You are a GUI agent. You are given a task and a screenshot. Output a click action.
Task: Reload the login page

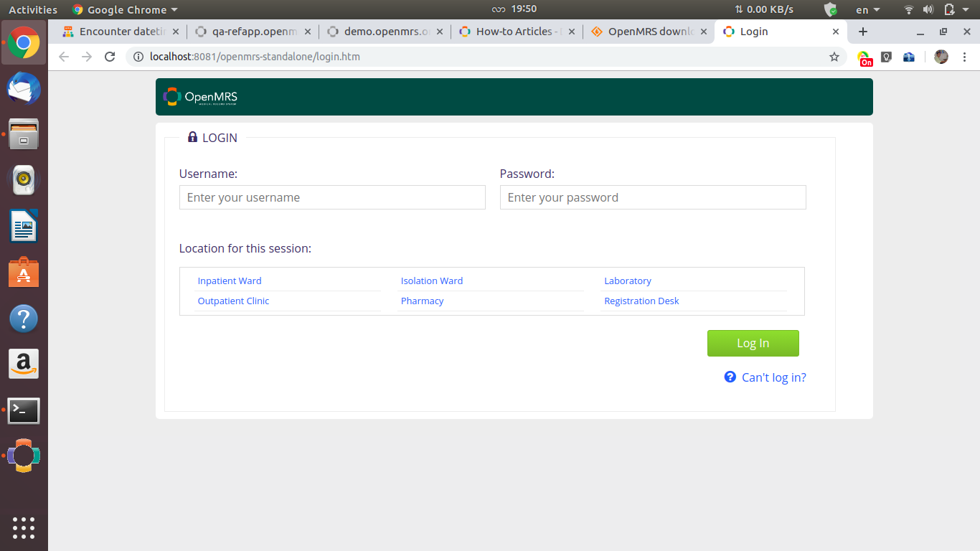tap(110, 57)
